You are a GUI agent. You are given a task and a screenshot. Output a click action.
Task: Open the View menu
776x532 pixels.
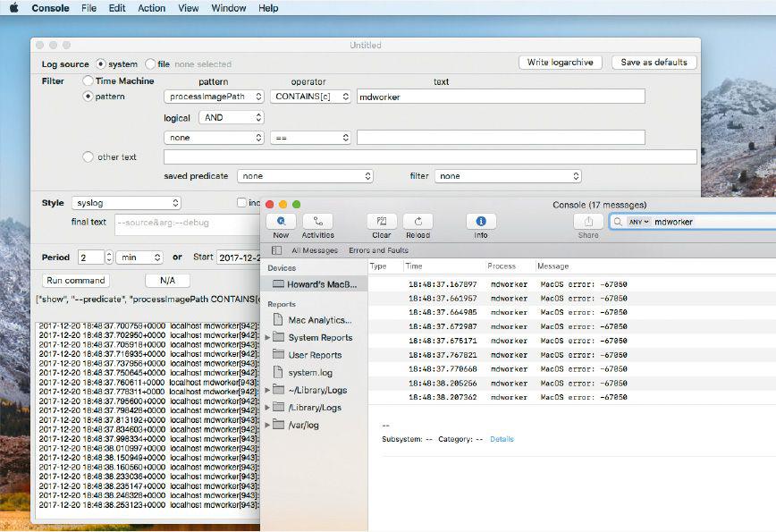pyautogui.click(x=188, y=8)
